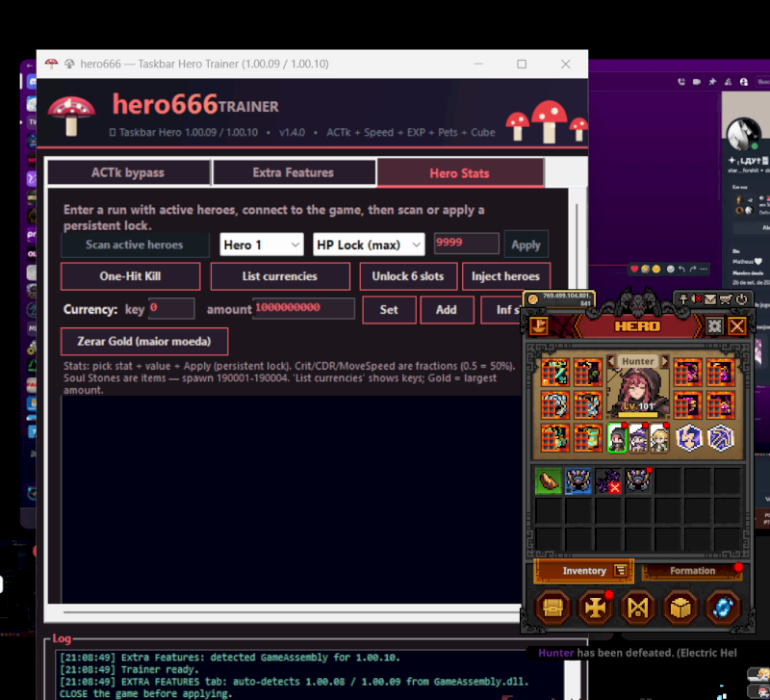Close the HERO panel with orange X
Screen dimensions: 770x700
click(x=736, y=325)
